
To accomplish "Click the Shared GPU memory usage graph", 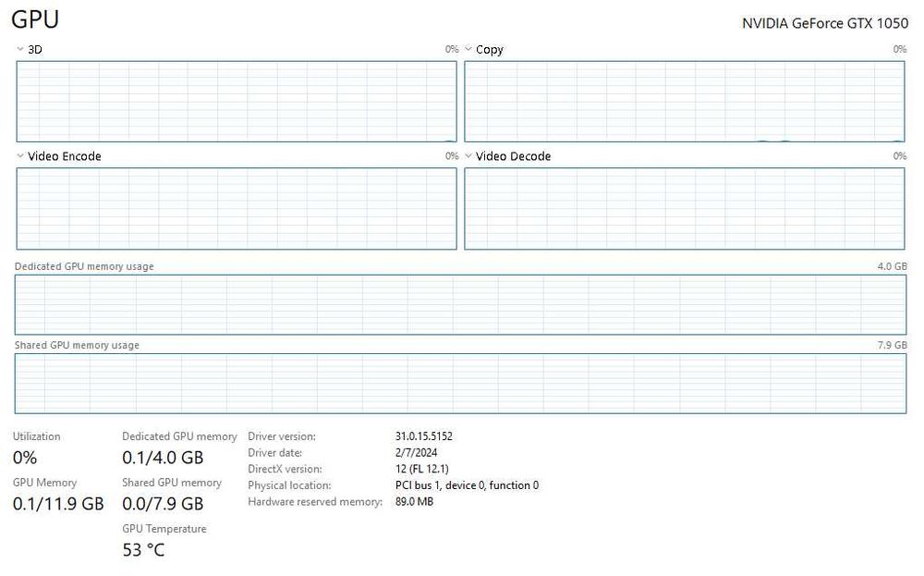I will click(x=460, y=383).
